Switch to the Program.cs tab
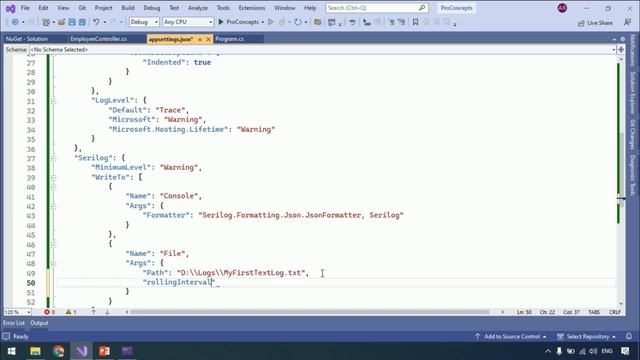 click(x=229, y=39)
